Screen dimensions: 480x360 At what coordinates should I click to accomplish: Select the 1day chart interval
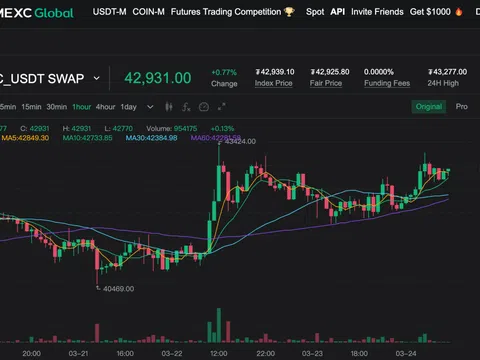pos(129,107)
